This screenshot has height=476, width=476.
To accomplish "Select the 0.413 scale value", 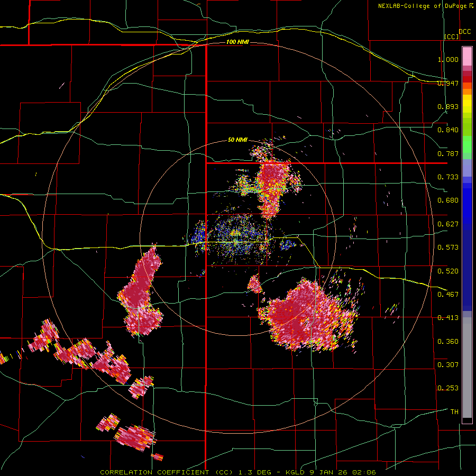I will point(448,318).
